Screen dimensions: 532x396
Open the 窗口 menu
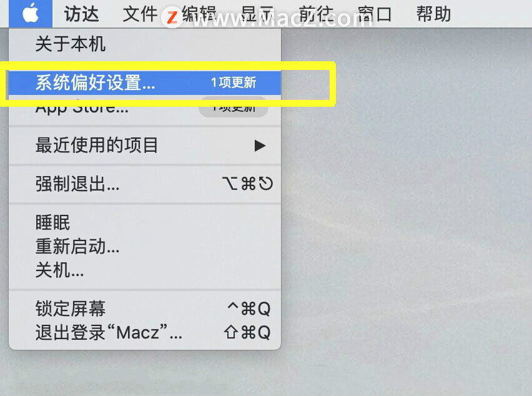click(375, 14)
